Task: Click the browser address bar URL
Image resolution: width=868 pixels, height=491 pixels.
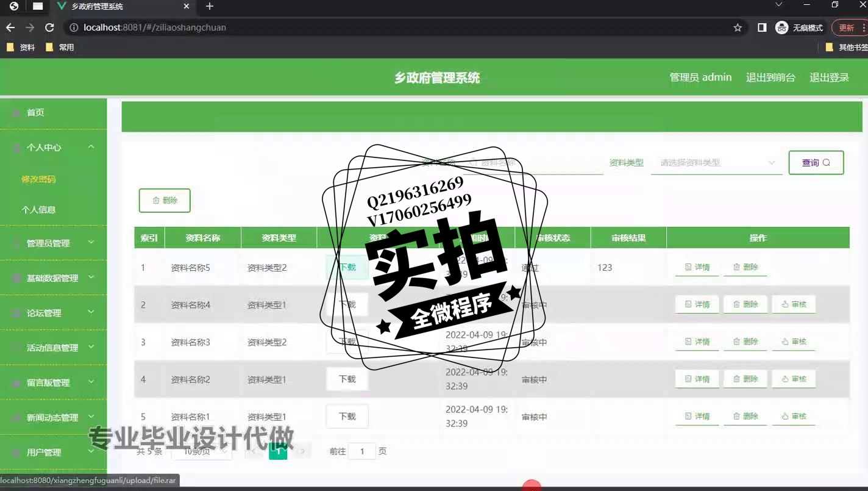Action: point(155,27)
